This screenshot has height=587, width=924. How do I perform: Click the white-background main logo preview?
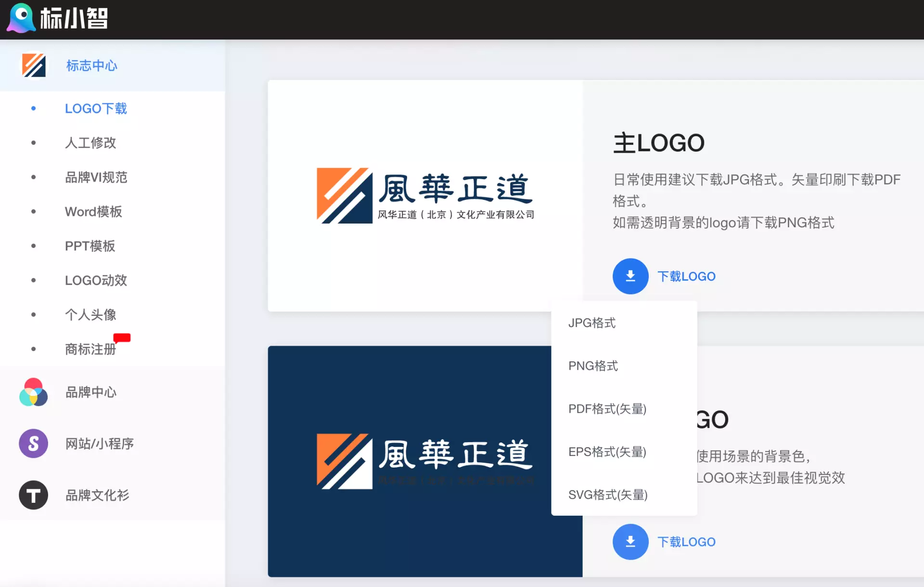tap(425, 196)
